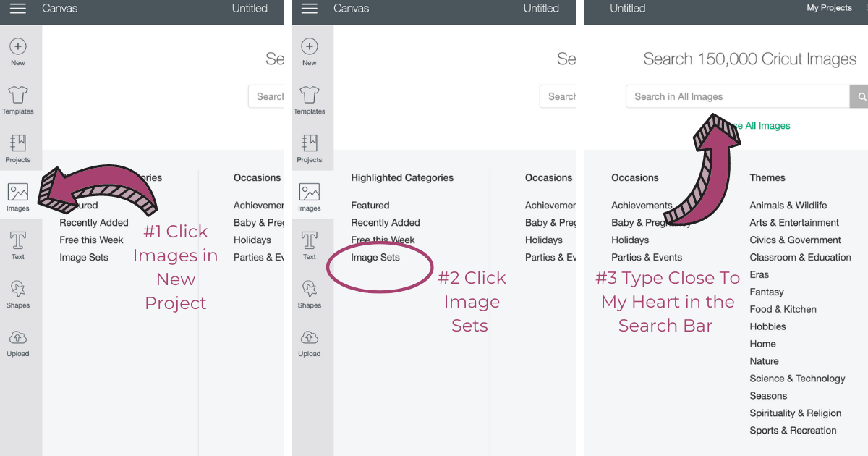Screen dimensions: 868x456
Task: Open Recently Added in step 2 screenshot
Action: (386, 223)
